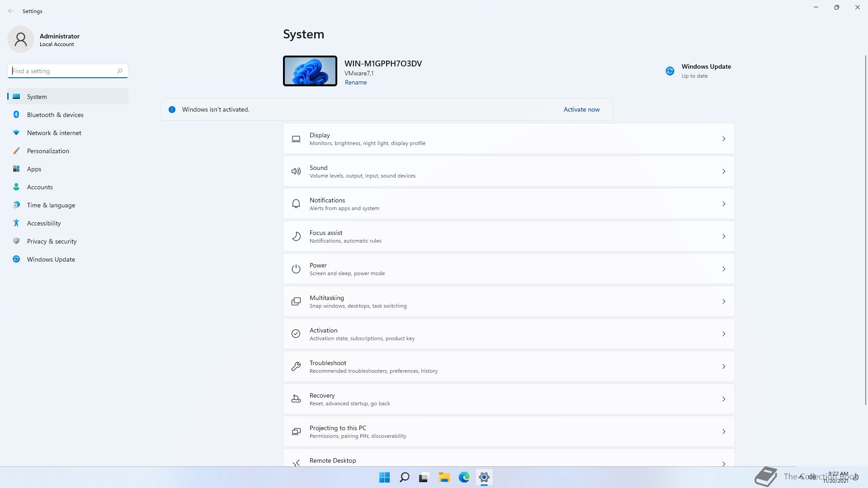Click the Windows Update sync icon at top right
This screenshot has width=868, height=488.
(x=670, y=71)
